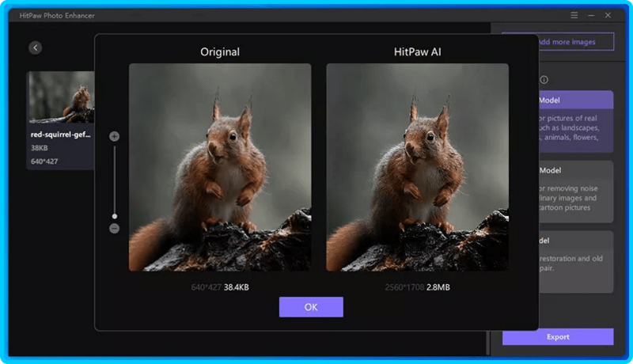The image size is (633, 364).
Task: Click the "Original" heading text
Action: coord(220,52)
